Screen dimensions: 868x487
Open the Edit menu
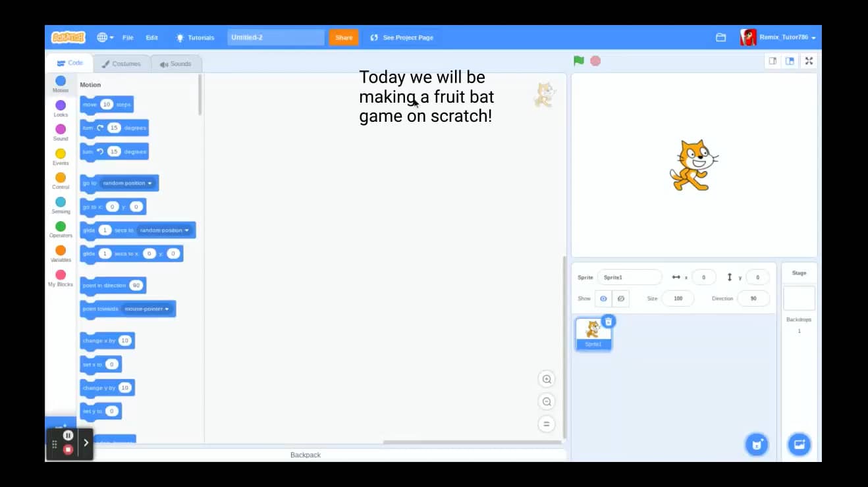(x=151, y=38)
